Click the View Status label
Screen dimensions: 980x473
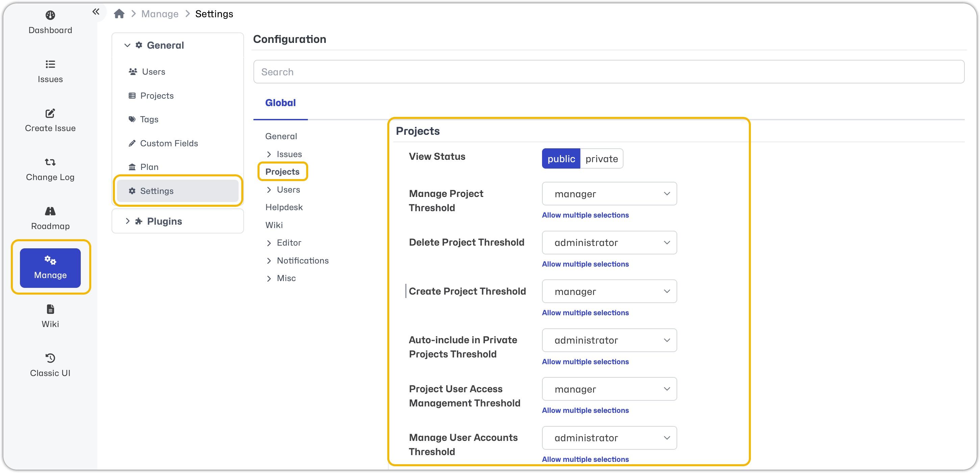(437, 157)
